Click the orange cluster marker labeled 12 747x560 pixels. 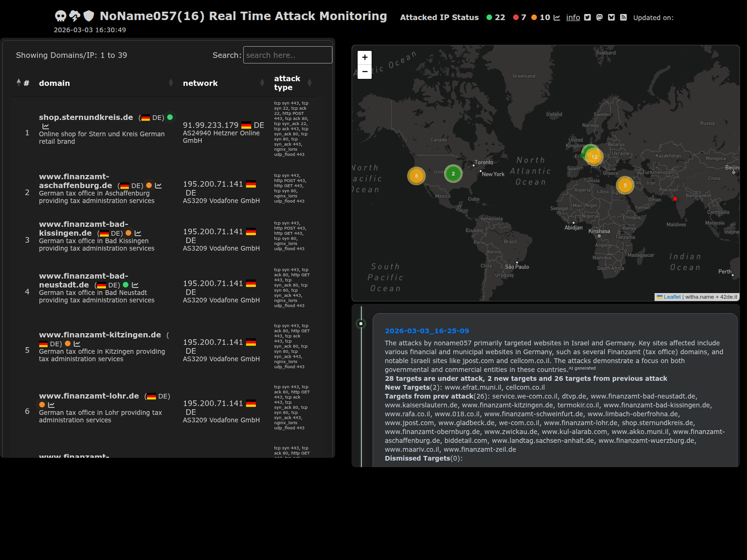tap(594, 157)
